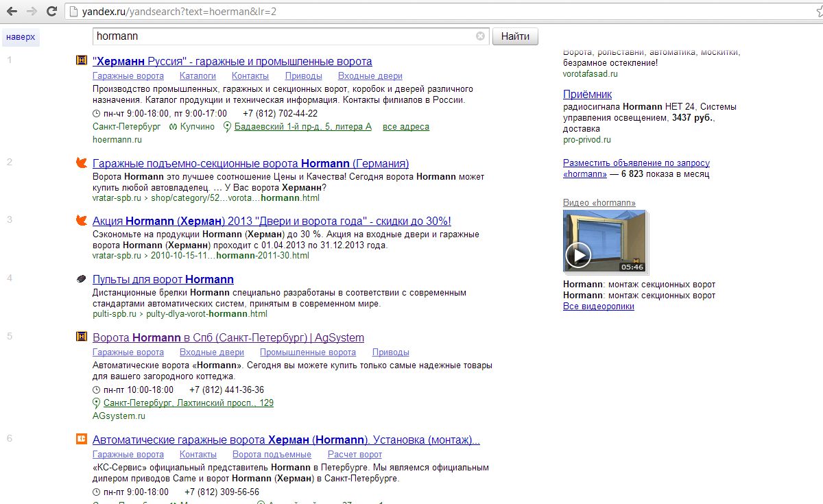Click the Найти search button

coord(515,36)
